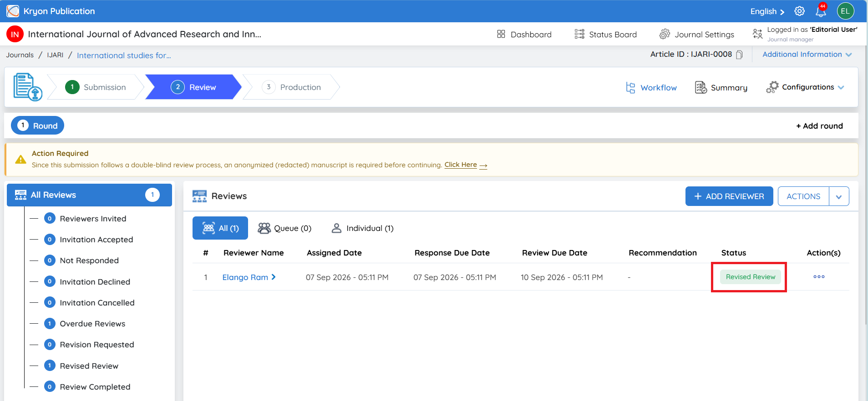Screen dimensions: 868x401
Task: Click the switch user role icon
Action: (757, 34)
